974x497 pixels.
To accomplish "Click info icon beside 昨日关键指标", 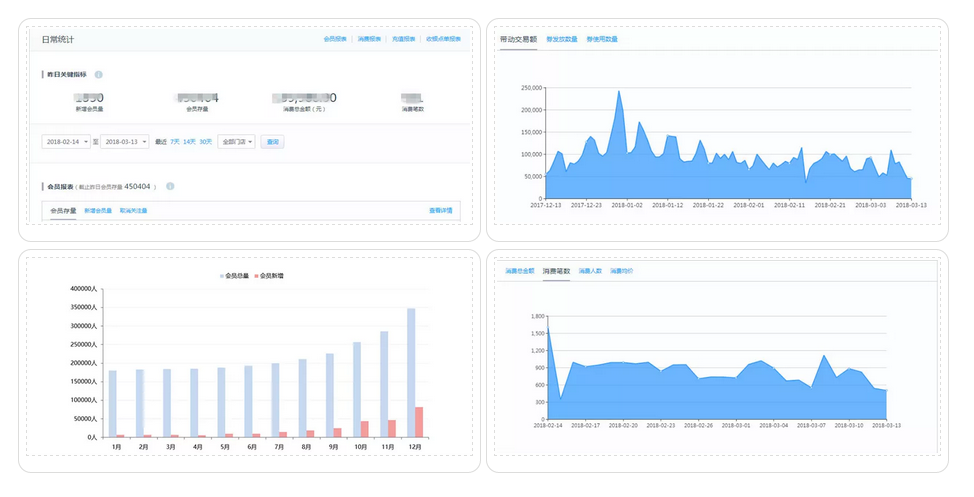I will pos(98,75).
